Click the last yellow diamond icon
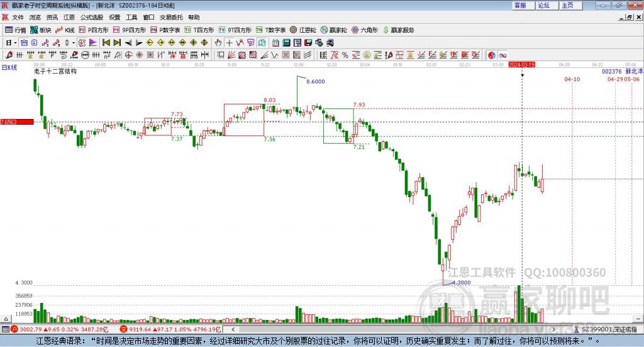 [x=204, y=43]
